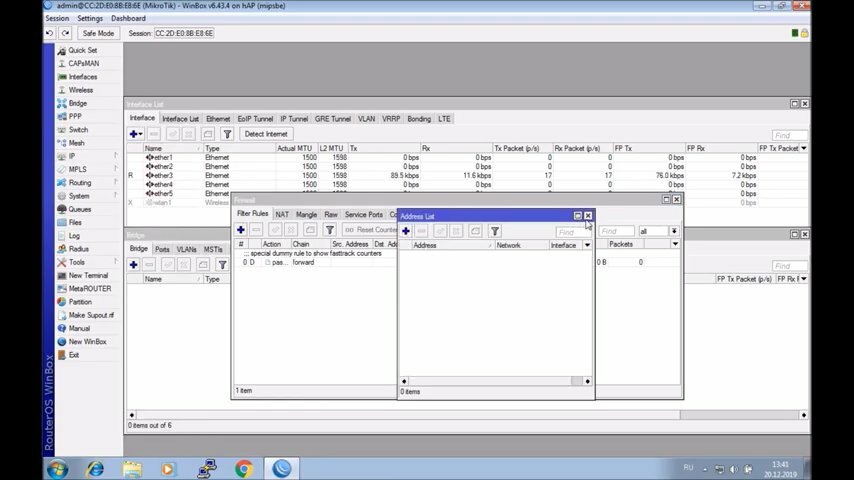Screen dimensions: 854x480
Task: Open the Mesh sidebar entry
Action: (x=76, y=143)
